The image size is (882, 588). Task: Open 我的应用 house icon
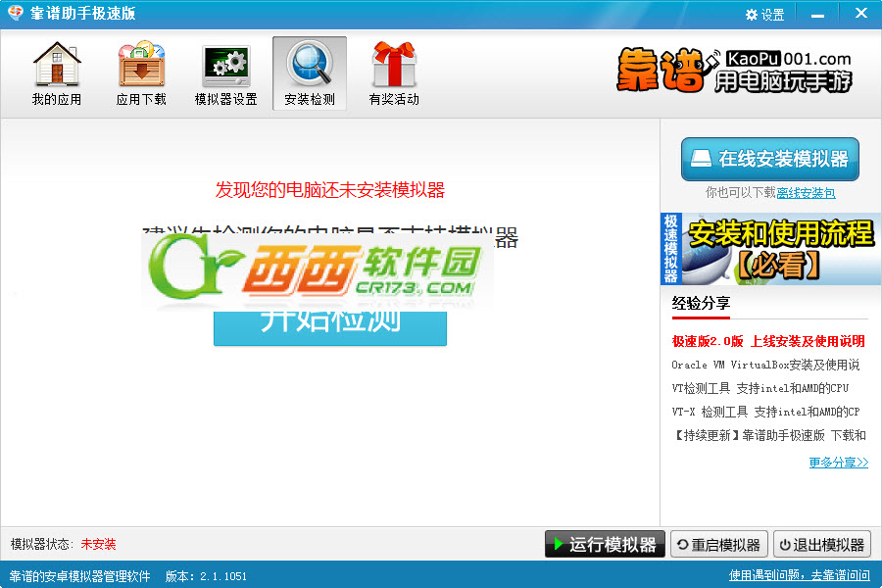click(x=57, y=73)
